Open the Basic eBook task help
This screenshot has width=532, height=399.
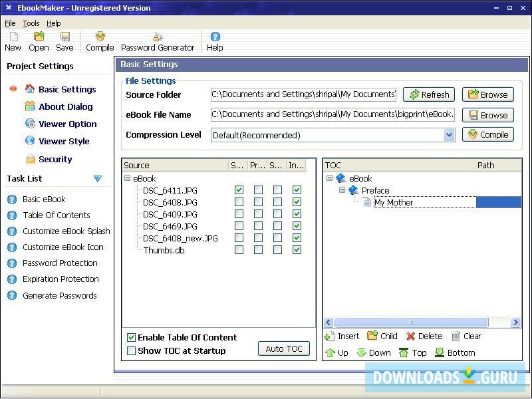pyautogui.click(x=44, y=199)
